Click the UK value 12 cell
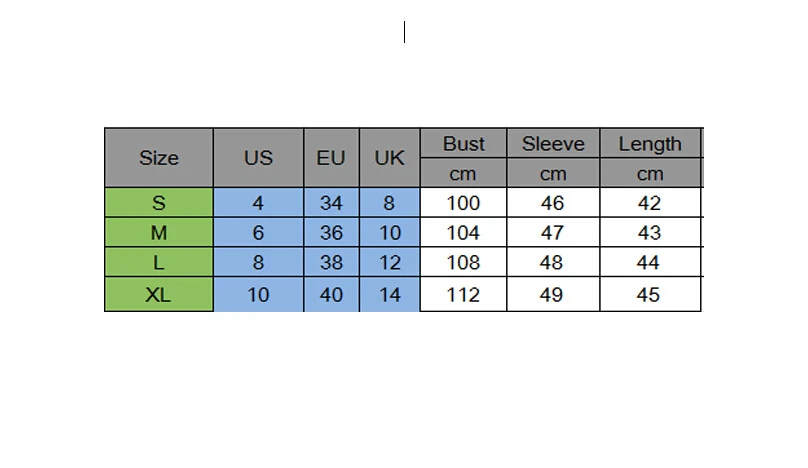The width and height of the screenshot is (808, 468). [x=390, y=262]
